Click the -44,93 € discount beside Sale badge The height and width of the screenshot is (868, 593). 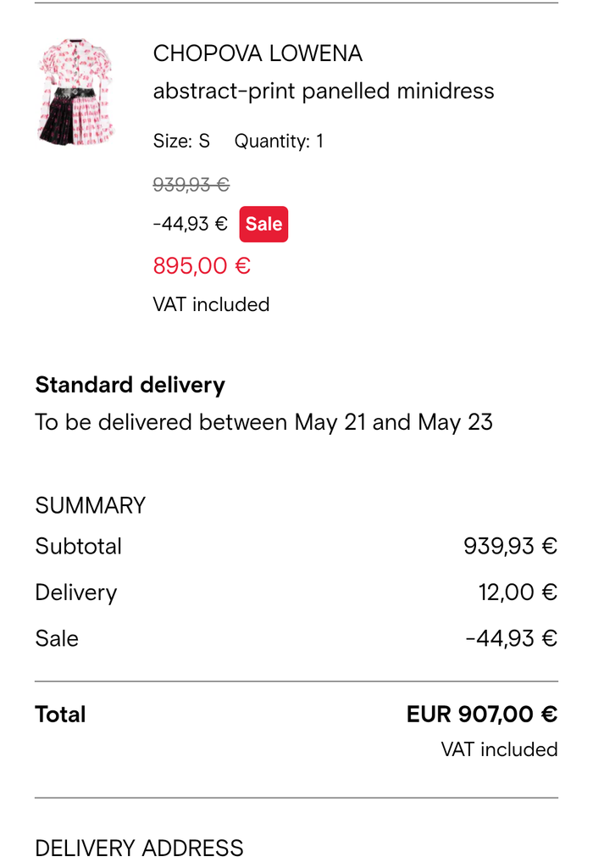[190, 224]
